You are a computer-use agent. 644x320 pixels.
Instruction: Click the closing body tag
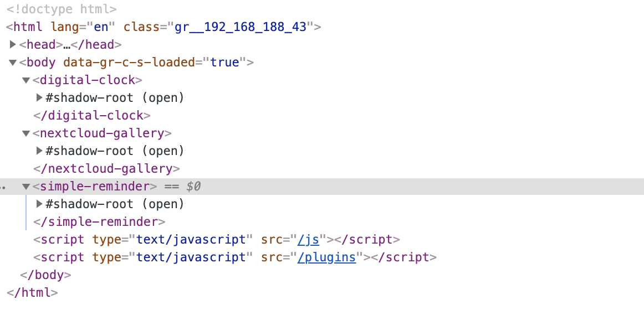tap(45, 275)
